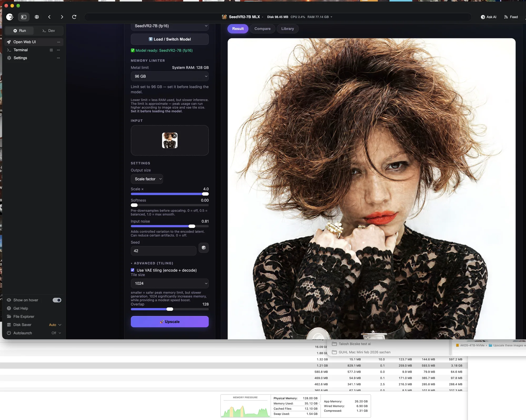Click the Pinokio home logo icon
The width and height of the screenshot is (526, 420).
[x=10, y=17]
